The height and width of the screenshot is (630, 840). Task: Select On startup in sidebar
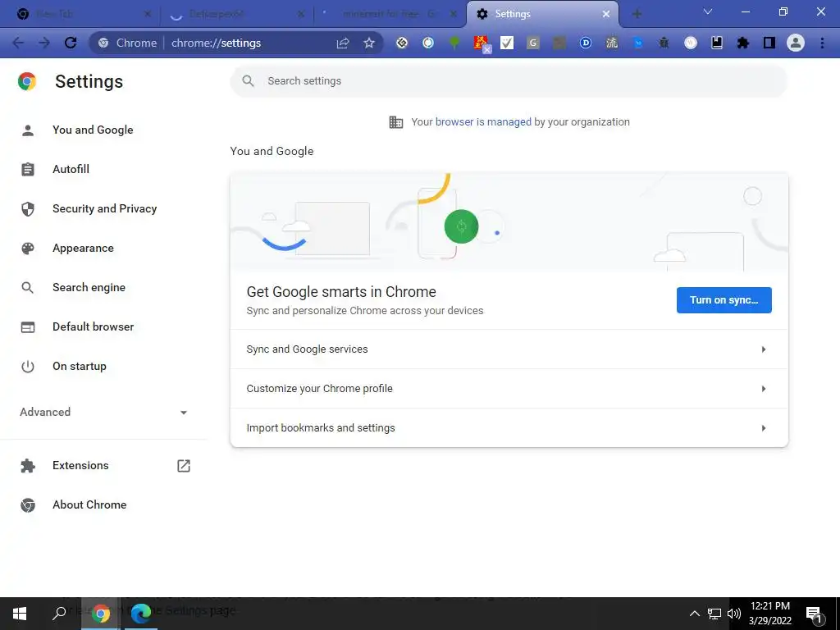coord(80,367)
